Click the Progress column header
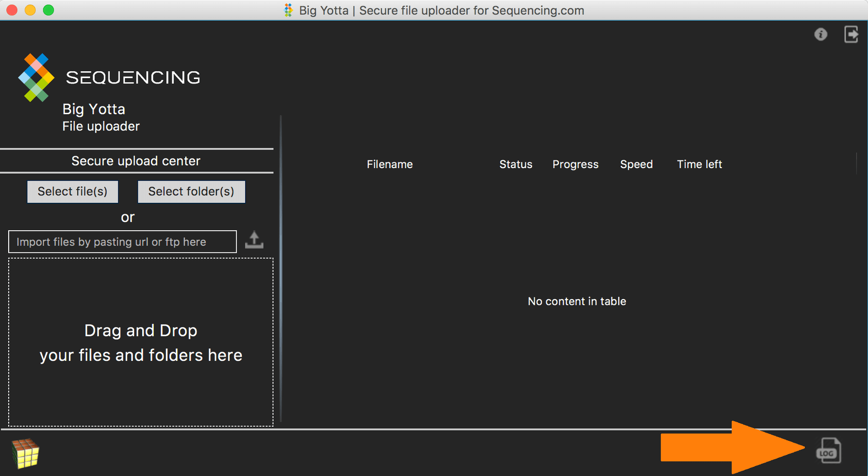 [575, 164]
